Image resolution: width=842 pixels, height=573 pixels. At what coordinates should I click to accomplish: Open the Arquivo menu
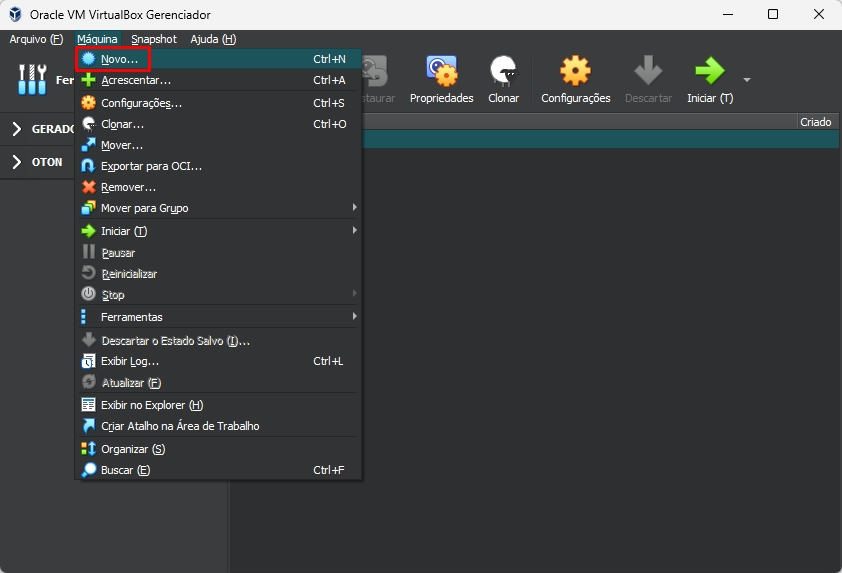click(36, 39)
